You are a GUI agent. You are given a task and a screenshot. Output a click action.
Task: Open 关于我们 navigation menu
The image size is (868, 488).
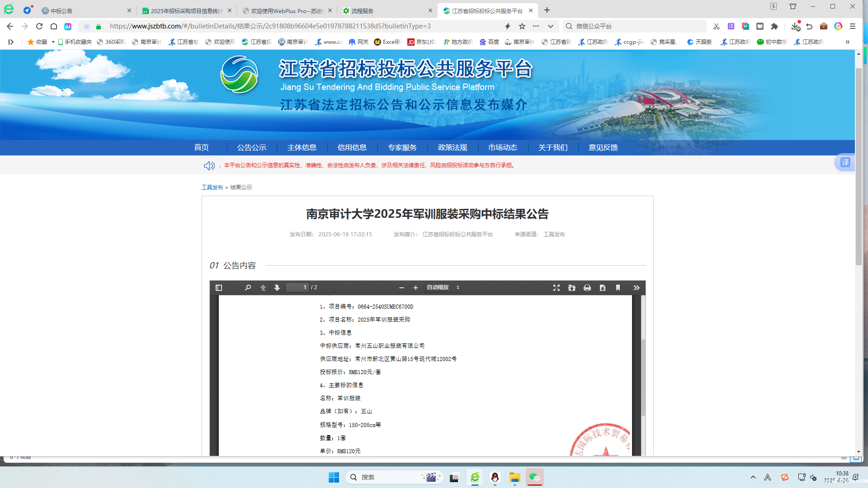[x=553, y=148]
